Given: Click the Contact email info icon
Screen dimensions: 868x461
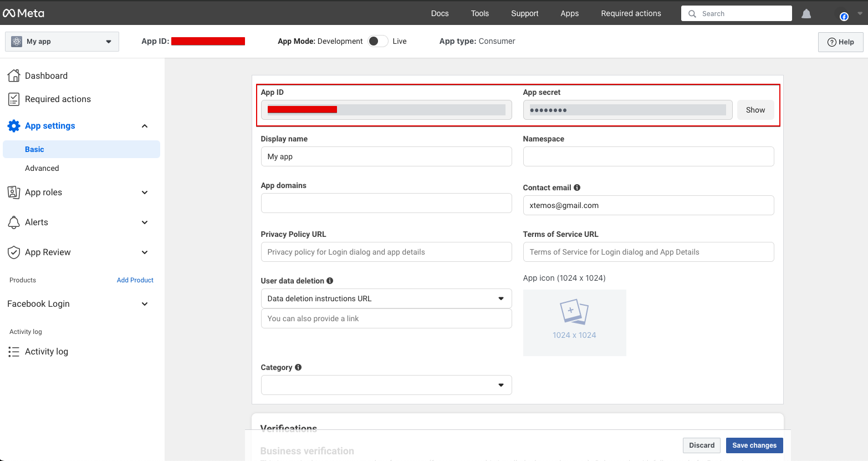Looking at the screenshot, I should [577, 188].
